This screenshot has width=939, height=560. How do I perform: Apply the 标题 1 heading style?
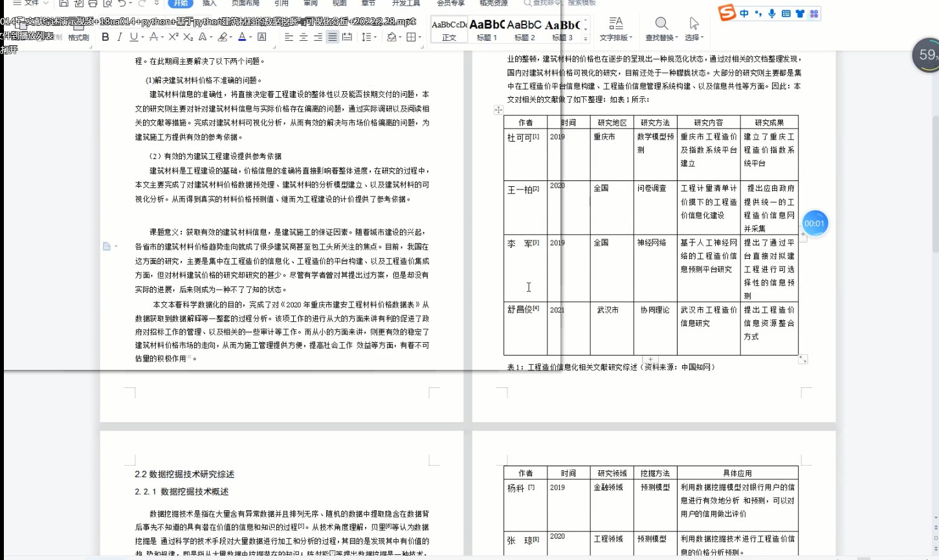(487, 30)
